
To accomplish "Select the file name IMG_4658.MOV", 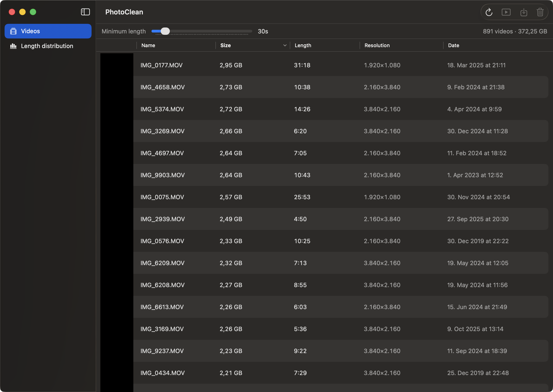I will (x=163, y=87).
